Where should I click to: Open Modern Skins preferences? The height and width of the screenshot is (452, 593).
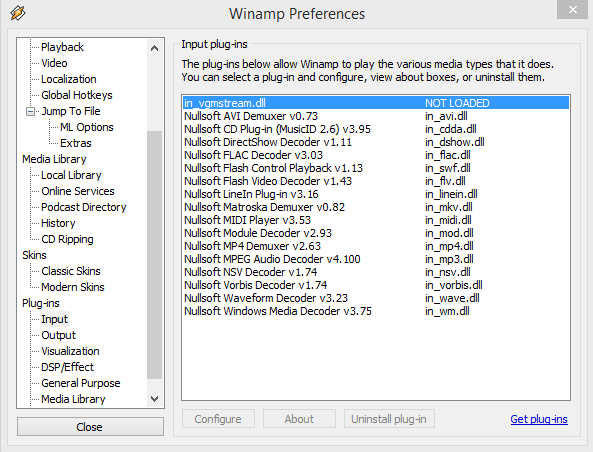(73, 287)
